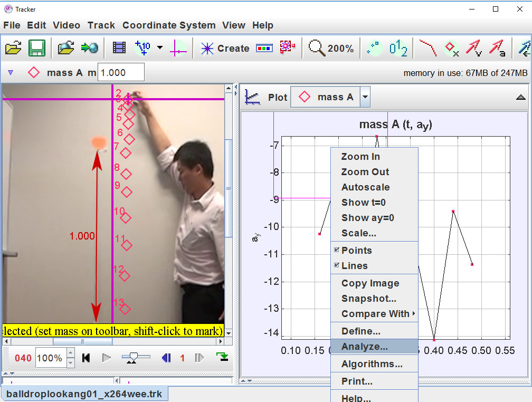Select Print... menu entry
Viewport: 532px width, 402px height.
coord(374,381)
